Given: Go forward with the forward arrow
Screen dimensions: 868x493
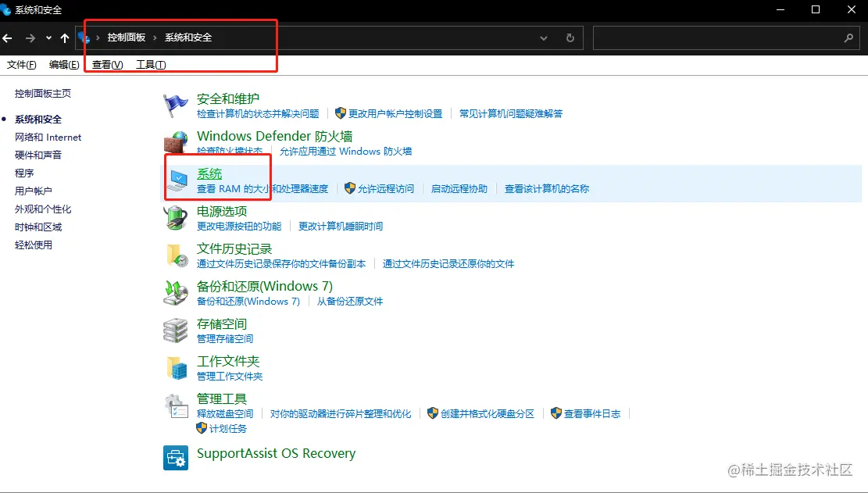Looking at the screenshot, I should [30, 38].
